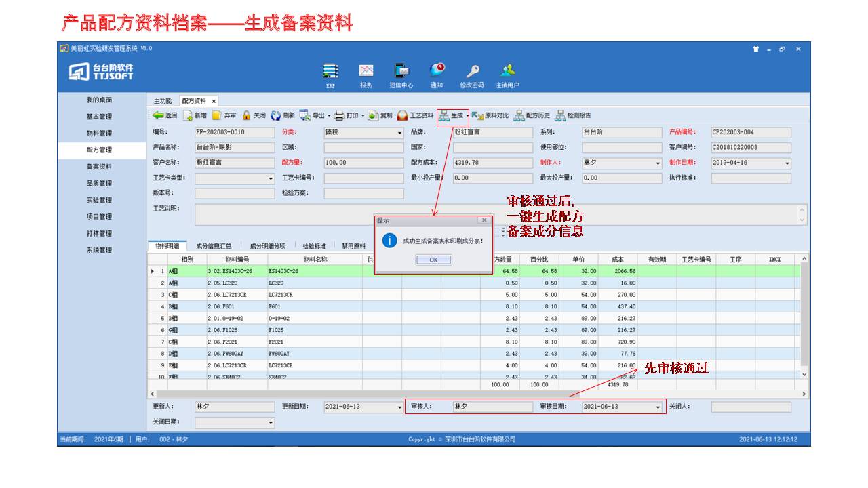Click the 配方量 field showing 100.00
Image resolution: width=868 pixels, height=488 pixels.
363,163
